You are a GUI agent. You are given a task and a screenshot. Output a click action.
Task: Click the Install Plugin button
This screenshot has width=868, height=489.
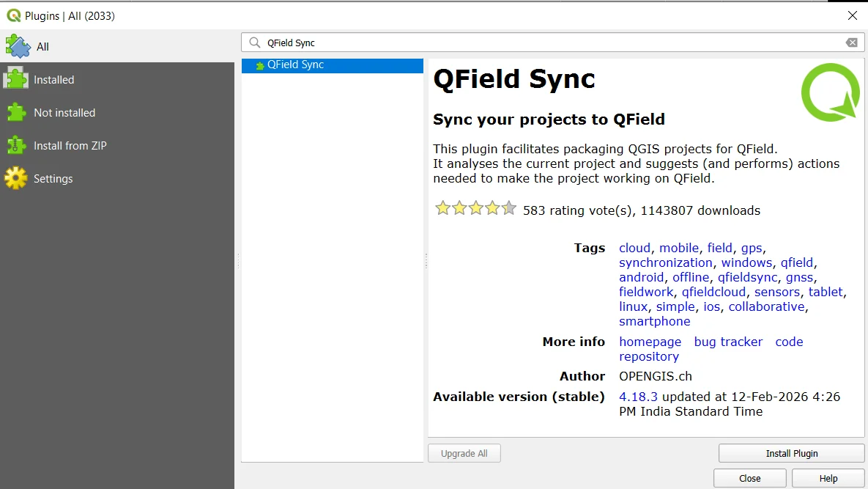(x=790, y=452)
